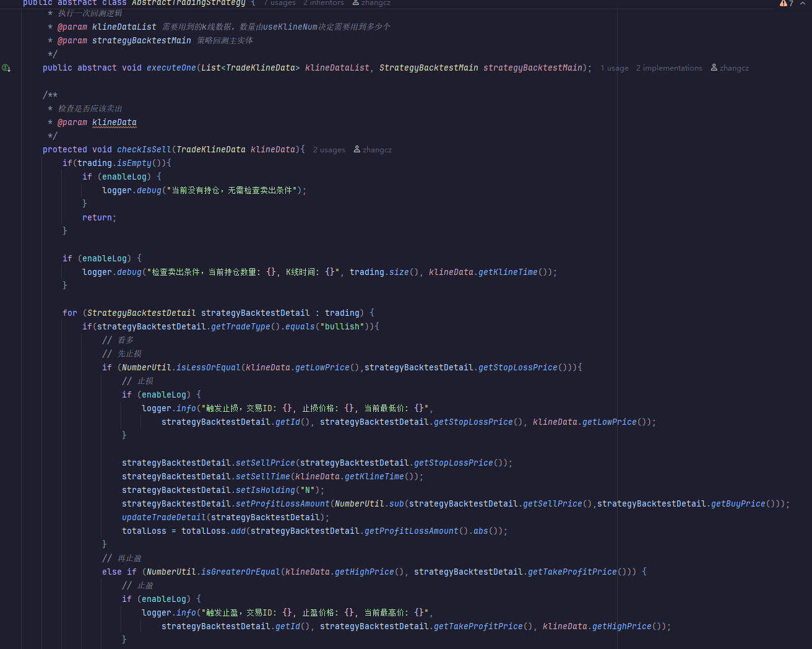Image resolution: width=812 pixels, height=649 pixels.
Task: Click the setSellTime method call
Action: click(x=263, y=477)
